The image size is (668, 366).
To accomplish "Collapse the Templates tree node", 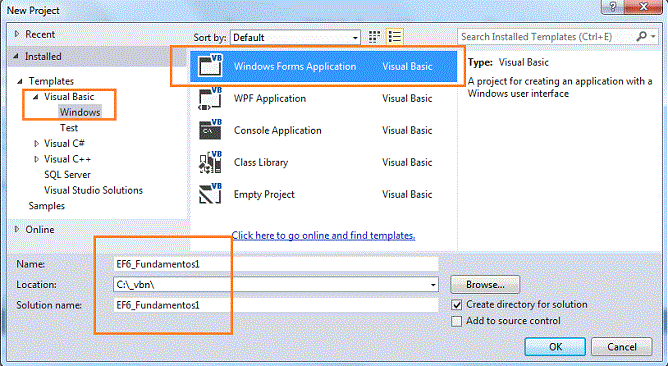I will click(20, 81).
